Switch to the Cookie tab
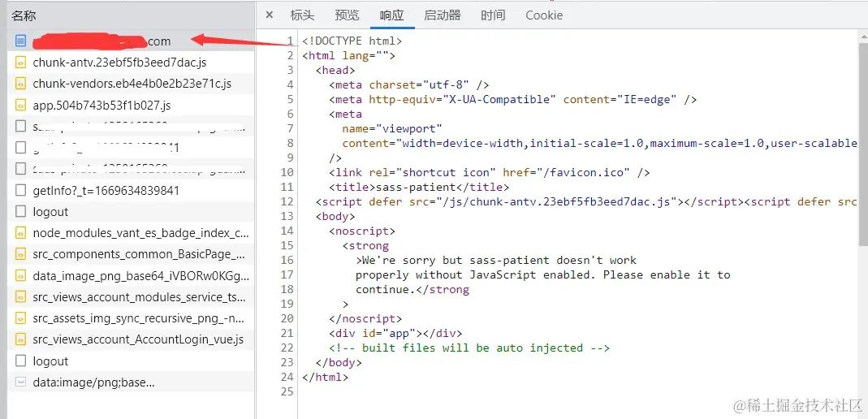The width and height of the screenshot is (868, 419). click(x=544, y=15)
